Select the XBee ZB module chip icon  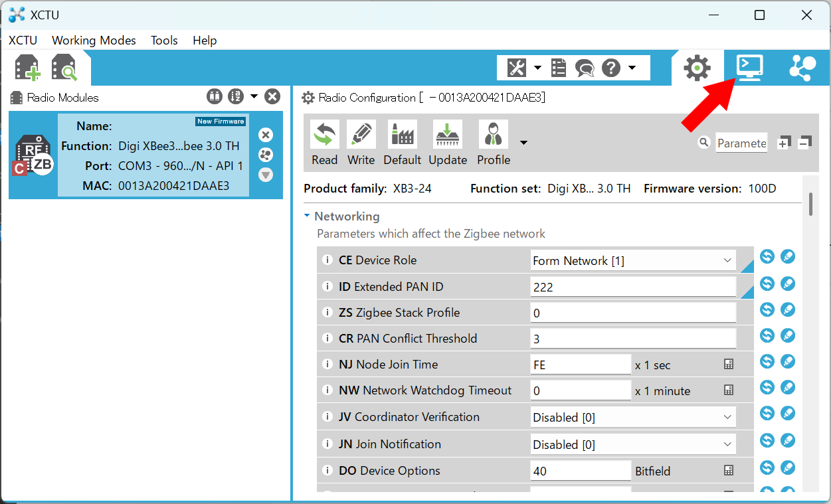pos(33,155)
